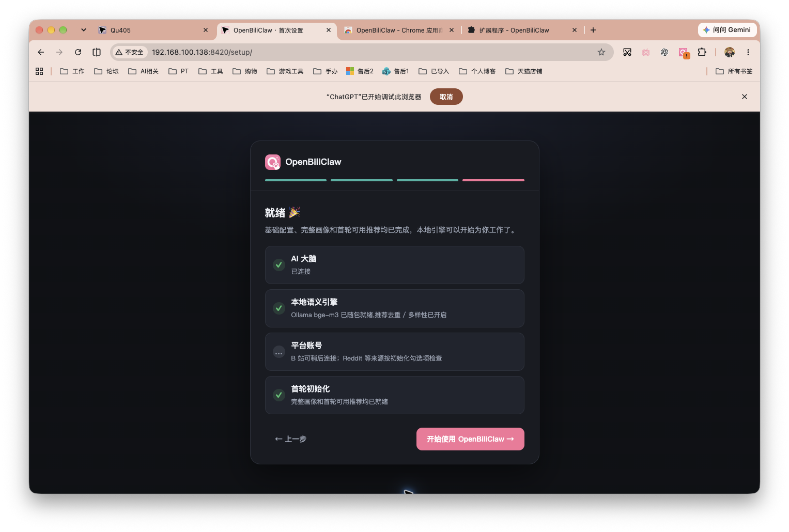Click the 开始使用 OpenBiliClaw button

(470, 439)
